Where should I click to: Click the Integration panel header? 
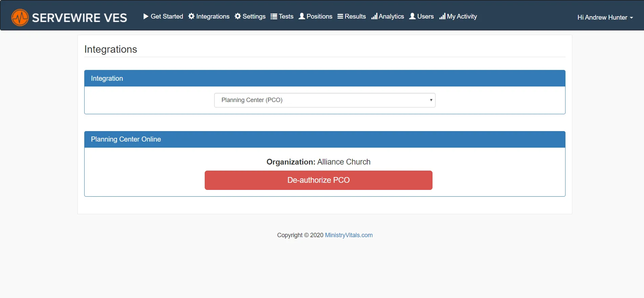[325, 78]
